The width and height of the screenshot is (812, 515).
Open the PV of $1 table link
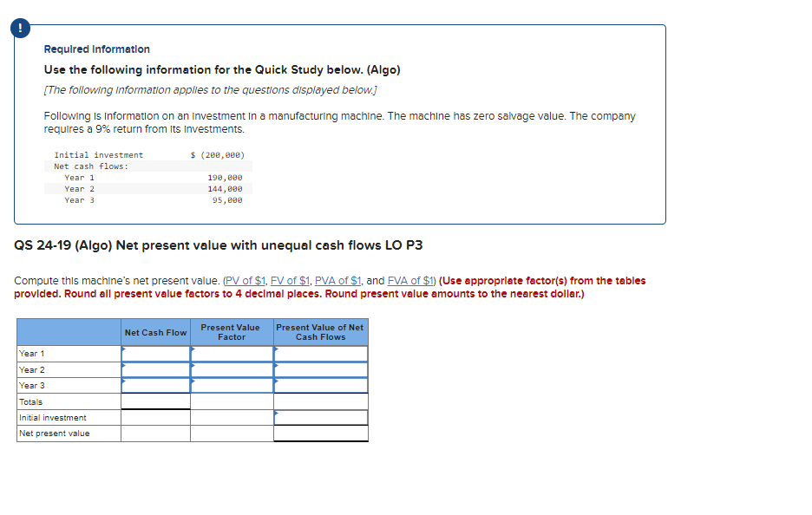(245, 281)
